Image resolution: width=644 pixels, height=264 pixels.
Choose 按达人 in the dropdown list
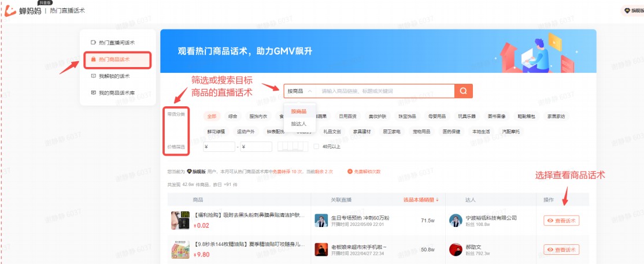[299, 124]
